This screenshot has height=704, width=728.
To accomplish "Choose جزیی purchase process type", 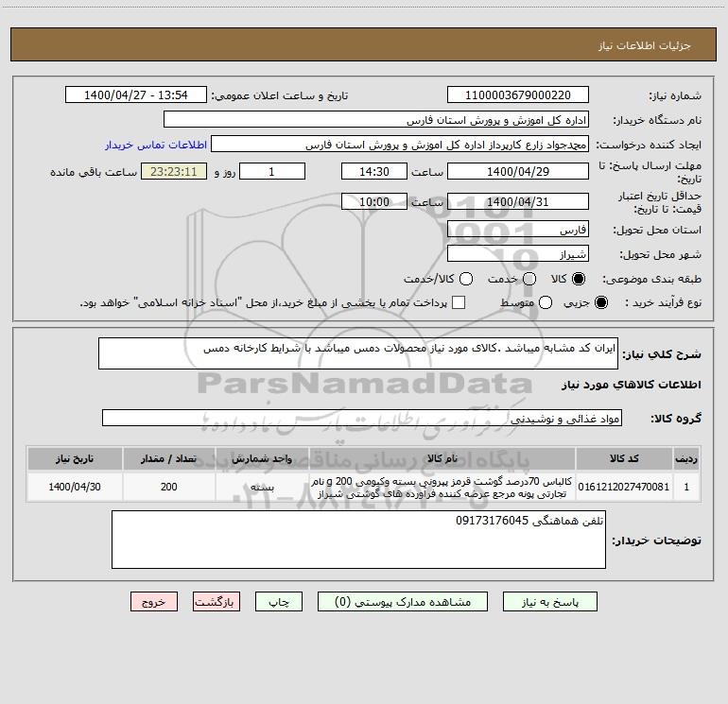I will 600,302.
